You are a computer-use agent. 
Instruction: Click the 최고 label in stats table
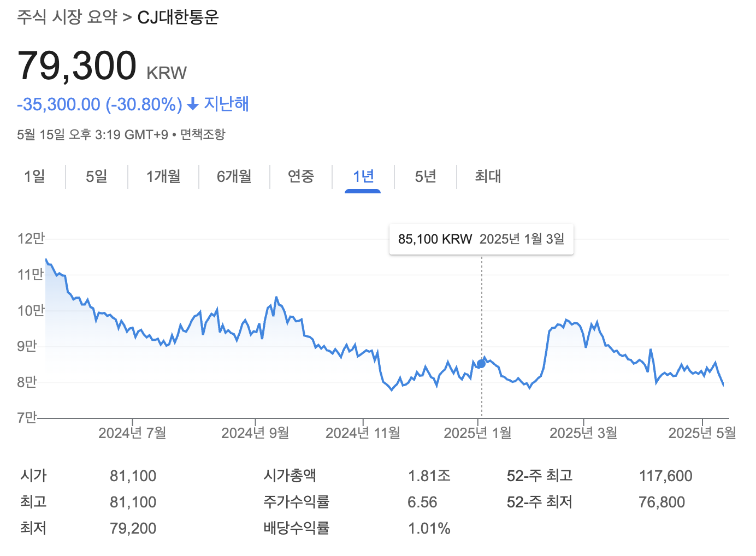[x=33, y=502]
